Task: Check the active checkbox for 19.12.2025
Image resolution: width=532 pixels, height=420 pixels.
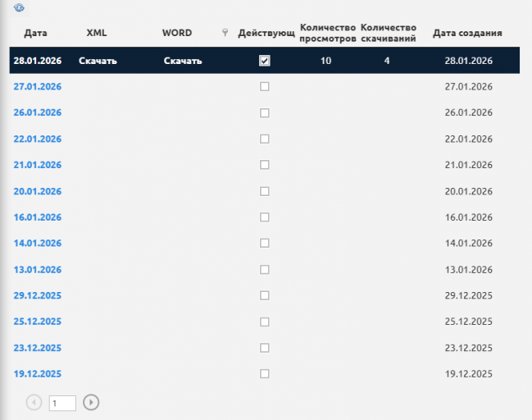Action: pos(265,374)
